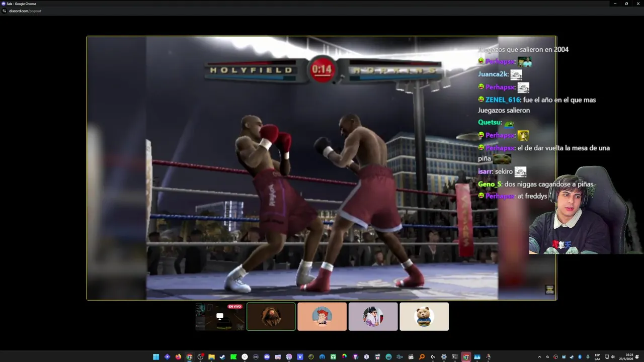644x362 pixels.
Task: Open the purple V app taskbar icon
Action: coord(300,357)
